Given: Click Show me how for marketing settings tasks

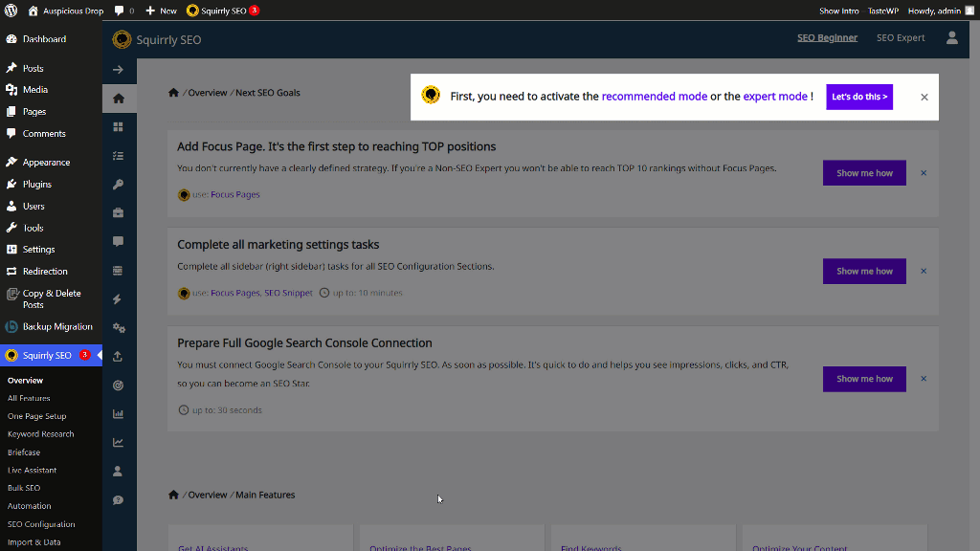Looking at the screenshot, I should (x=864, y=271).
